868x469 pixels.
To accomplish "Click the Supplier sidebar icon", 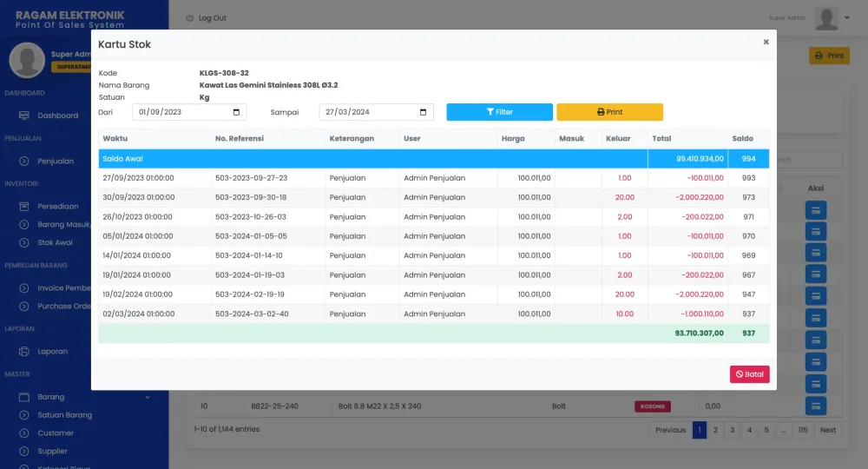I will coord(23,452).
